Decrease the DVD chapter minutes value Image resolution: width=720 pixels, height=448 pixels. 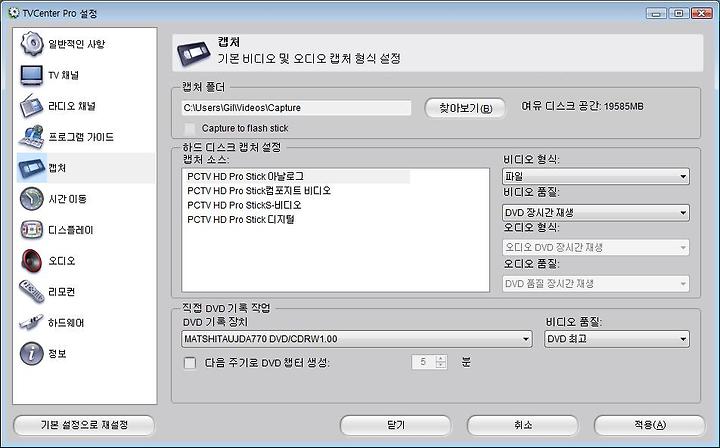click(x=441, y=366)
